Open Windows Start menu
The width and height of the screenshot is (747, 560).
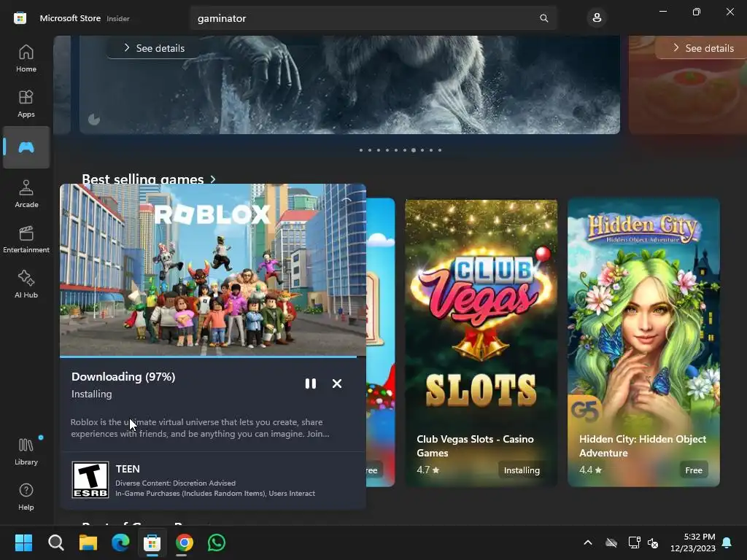[23, 542]
